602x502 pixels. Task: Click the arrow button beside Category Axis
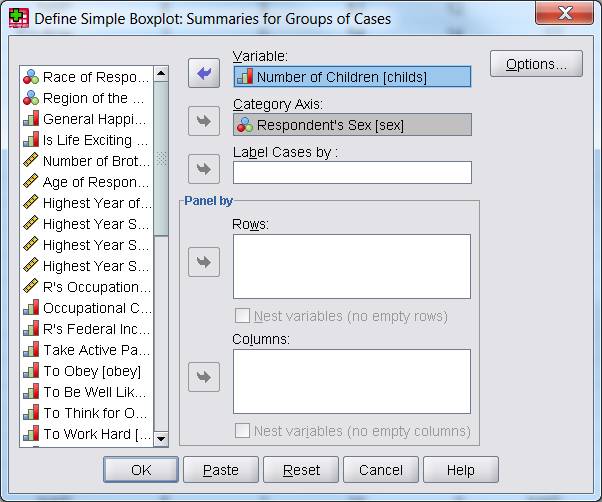204,121
